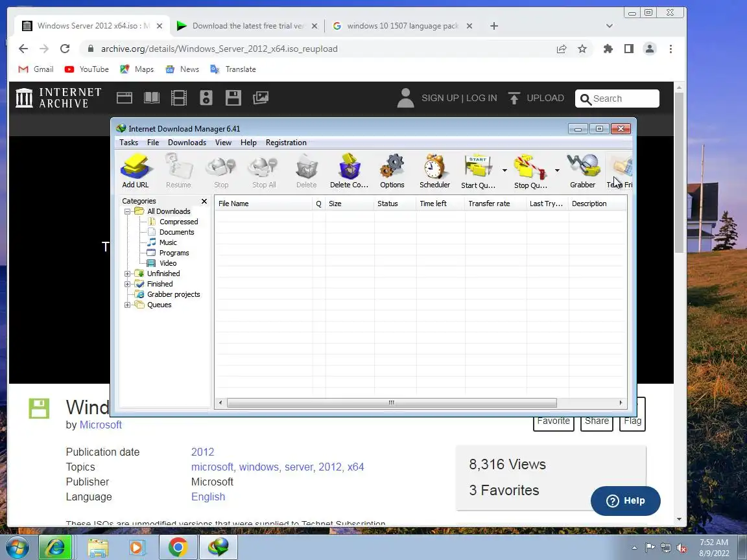This screenshot has height=560, width=747.
Task: Bookmark this page with the star icon
Action: [x=582, y=49]
